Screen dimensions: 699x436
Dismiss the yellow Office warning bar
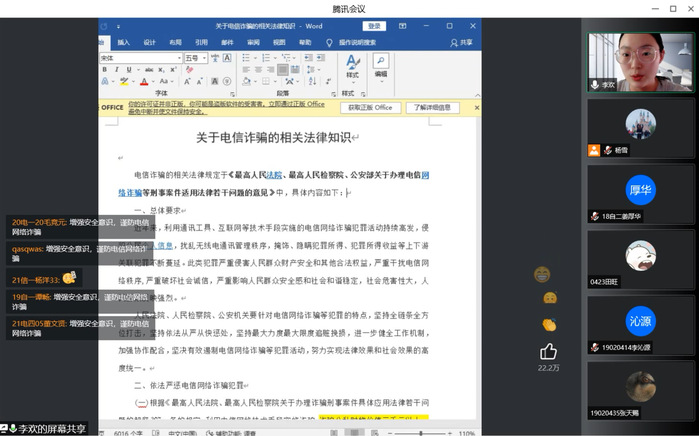(x=477, y=107)
